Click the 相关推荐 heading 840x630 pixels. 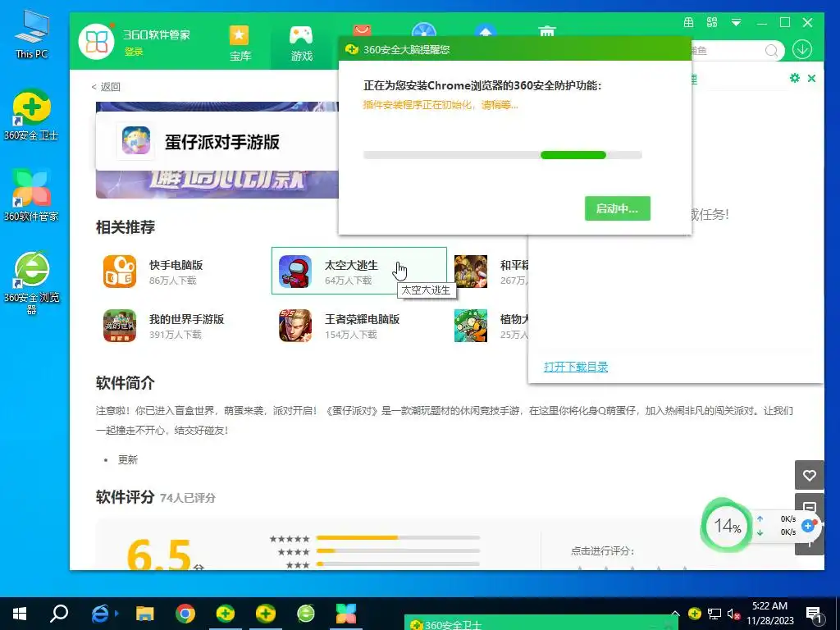[x=126, y=227]
